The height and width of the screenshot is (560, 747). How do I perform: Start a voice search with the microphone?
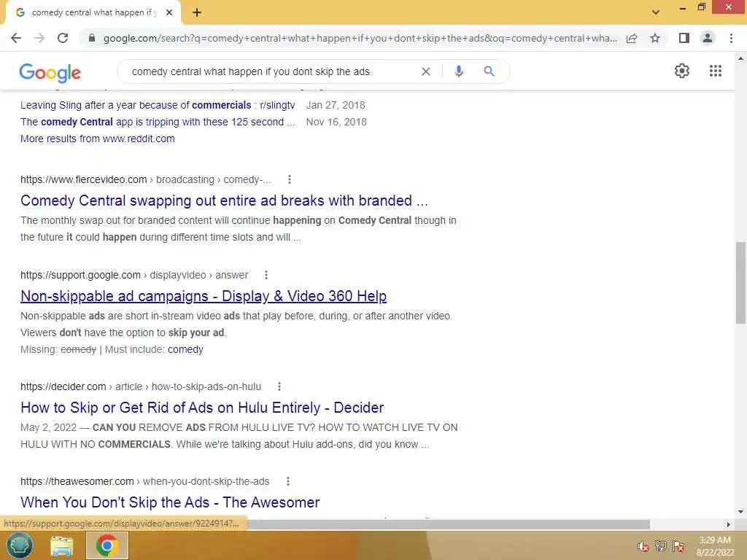459,71
